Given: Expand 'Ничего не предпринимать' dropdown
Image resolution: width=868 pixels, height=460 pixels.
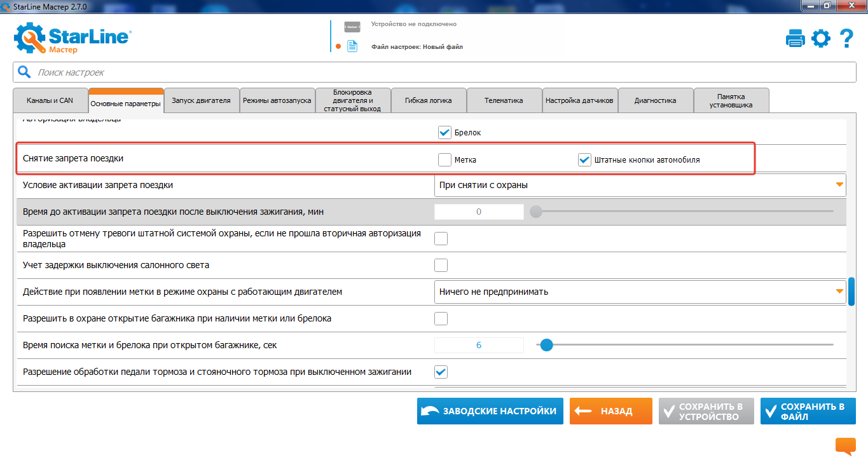Looking at the screenshot, I should [640, 292].
